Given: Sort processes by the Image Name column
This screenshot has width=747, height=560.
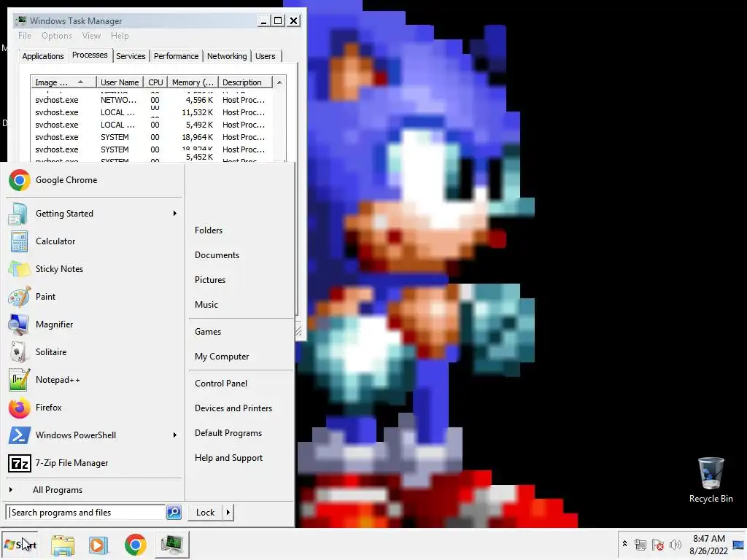Looking at the screenshot, I should [63, 82].
